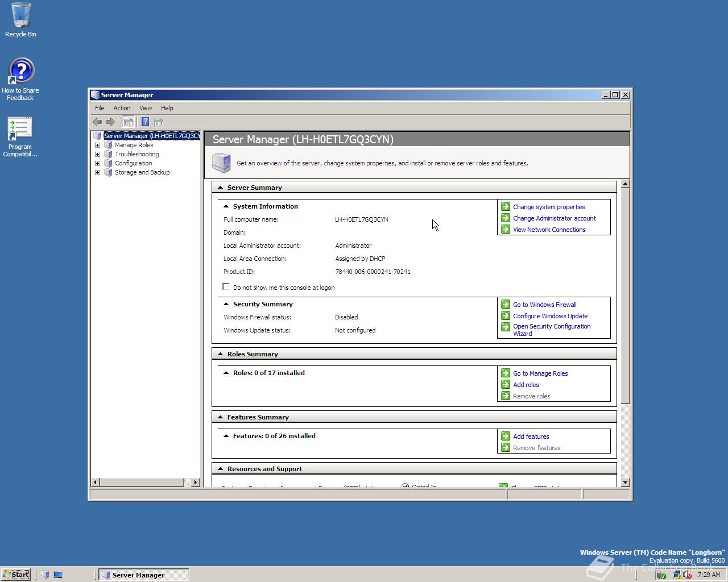Viewport: 728px width, 582px height.
Task: Click the tree pane horizontal scrollbar right arrow
Action: [196, 482]
